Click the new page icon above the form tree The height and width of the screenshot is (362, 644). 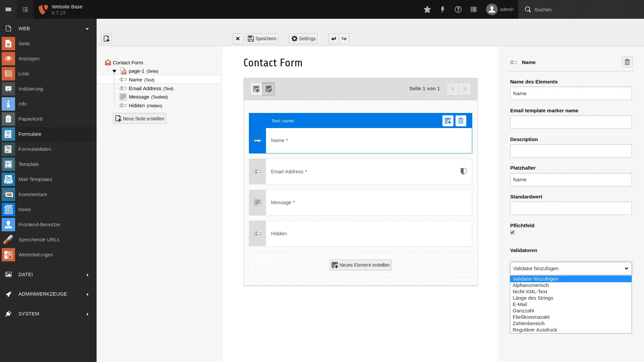(106, 38)
